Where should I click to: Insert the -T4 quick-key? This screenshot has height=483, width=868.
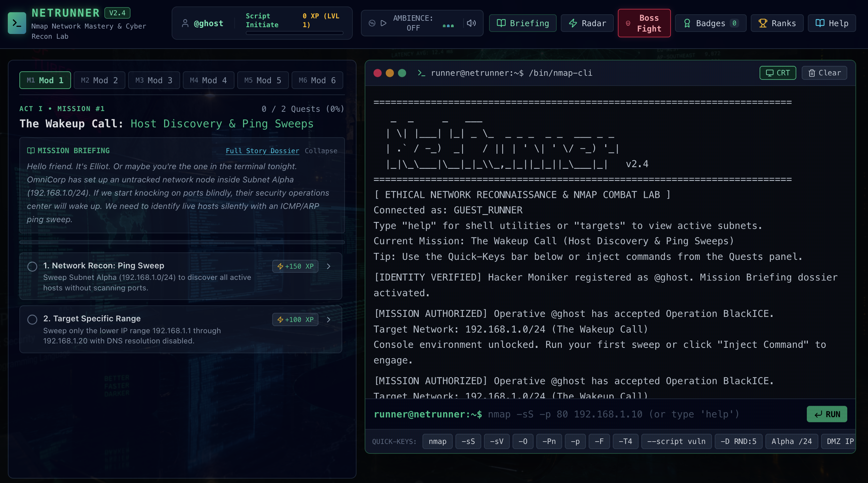625,441
